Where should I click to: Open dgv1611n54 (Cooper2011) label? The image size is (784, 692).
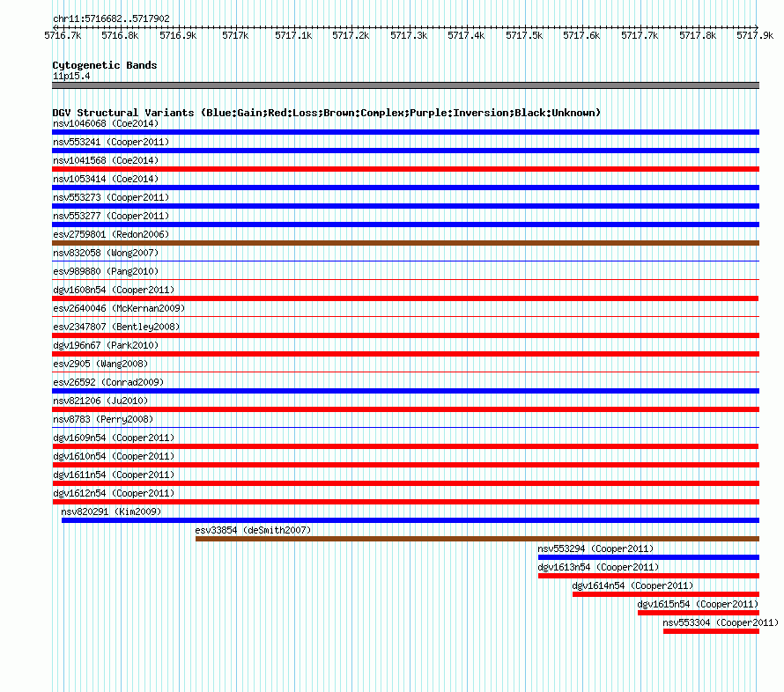tap(114, 475)
